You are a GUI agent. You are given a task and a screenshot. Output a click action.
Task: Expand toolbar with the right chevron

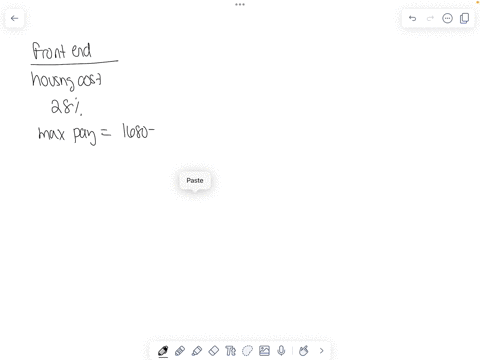[321, 351]
